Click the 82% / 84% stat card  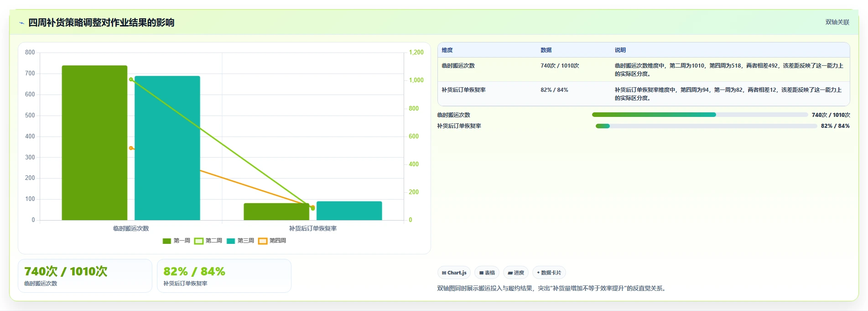tap(224, 276)
